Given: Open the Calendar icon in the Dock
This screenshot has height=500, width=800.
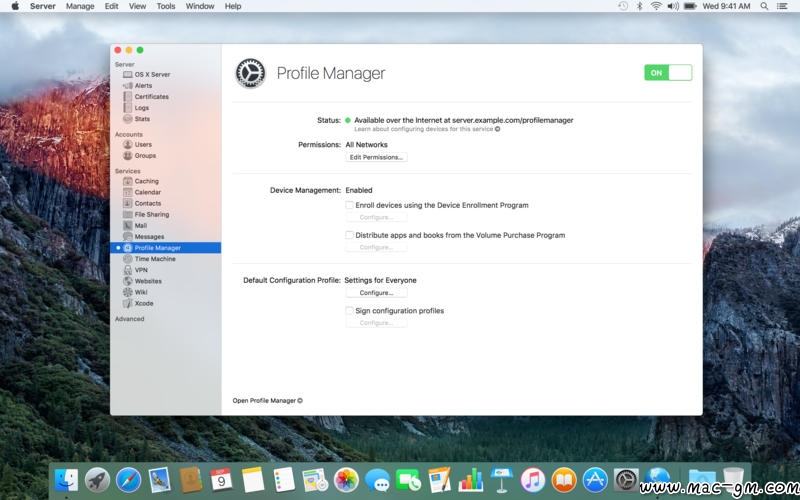Looking at the screenshot, I should tap(221, 480).
